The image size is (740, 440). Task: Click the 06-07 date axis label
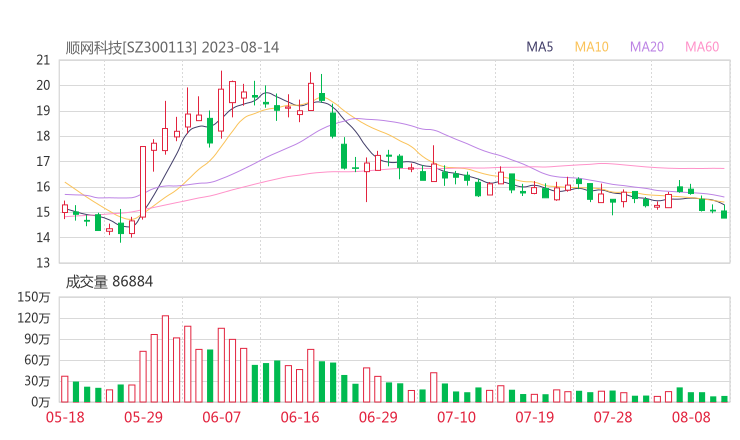pyautogui.click(x=221, y=417)
